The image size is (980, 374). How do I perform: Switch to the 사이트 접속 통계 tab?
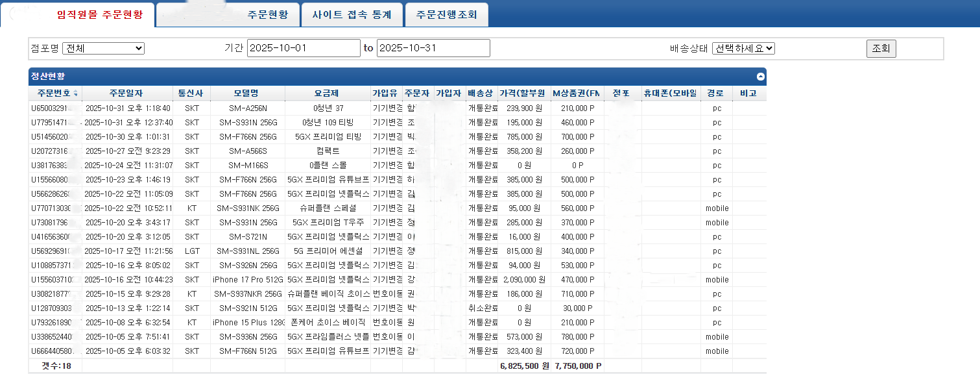352,15
